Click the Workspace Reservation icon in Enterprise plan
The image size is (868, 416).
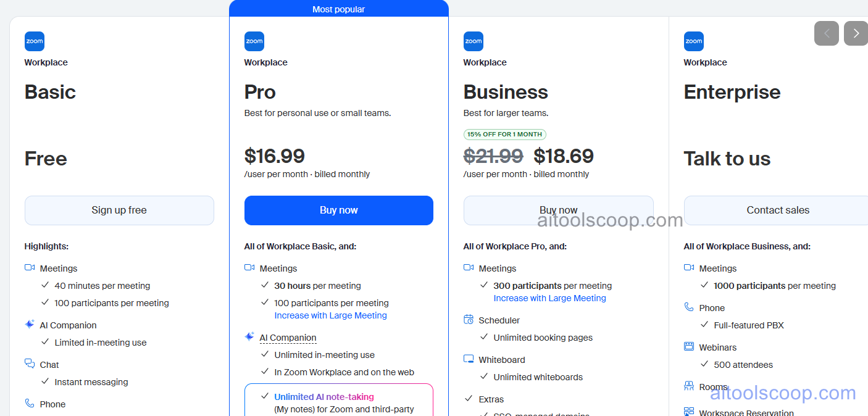[x=688, y=411]
